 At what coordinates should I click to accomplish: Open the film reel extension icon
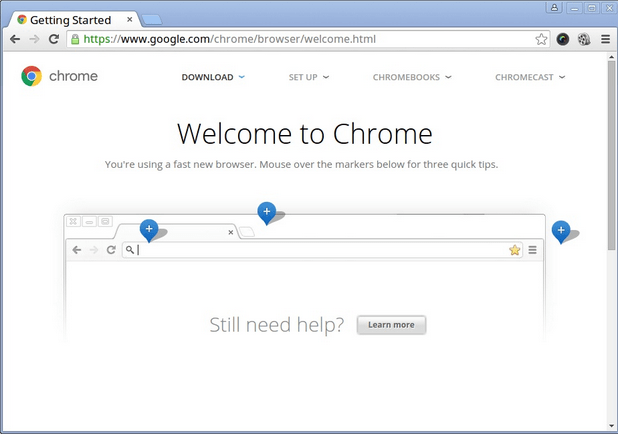tap(584, 39)
